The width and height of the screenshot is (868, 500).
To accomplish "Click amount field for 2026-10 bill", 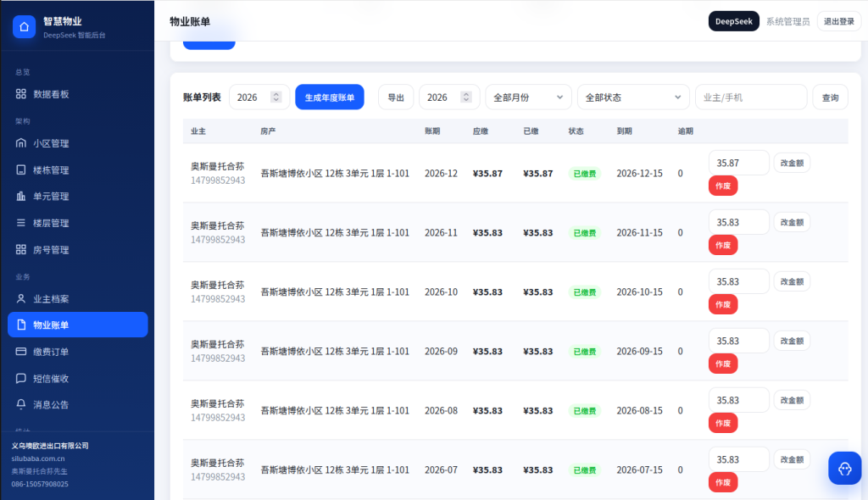I will click(x=738, y=281).
